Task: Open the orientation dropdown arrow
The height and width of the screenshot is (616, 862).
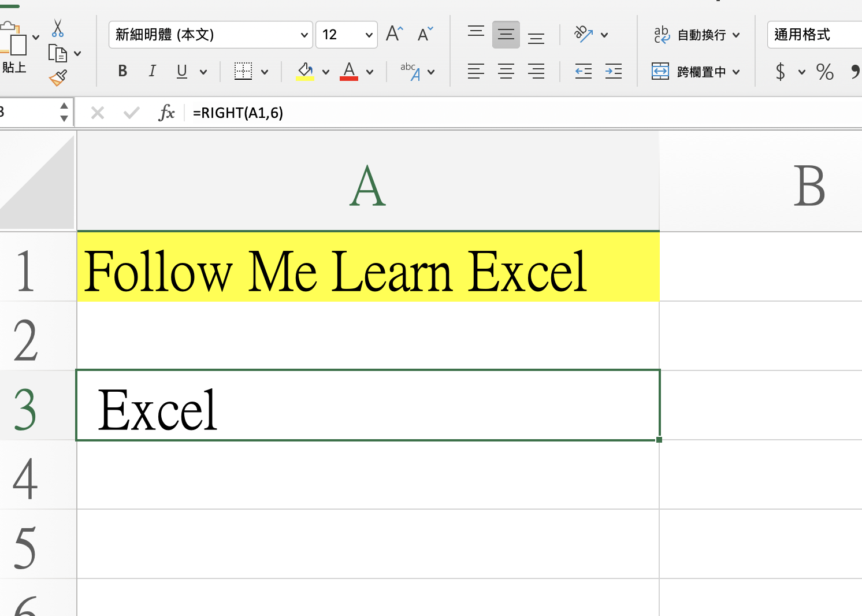Action: point(604,35)
